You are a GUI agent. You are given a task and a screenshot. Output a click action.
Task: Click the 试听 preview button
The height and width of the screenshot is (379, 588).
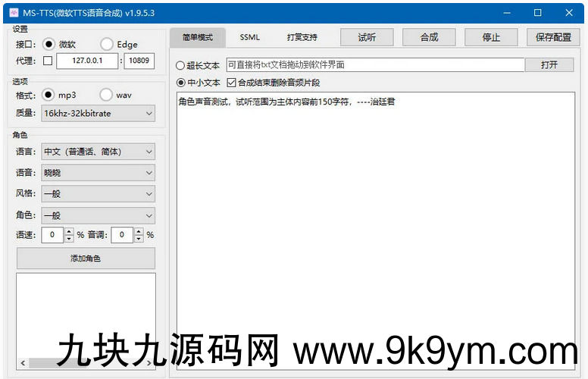pyautogui.click(x=366, y=37)
